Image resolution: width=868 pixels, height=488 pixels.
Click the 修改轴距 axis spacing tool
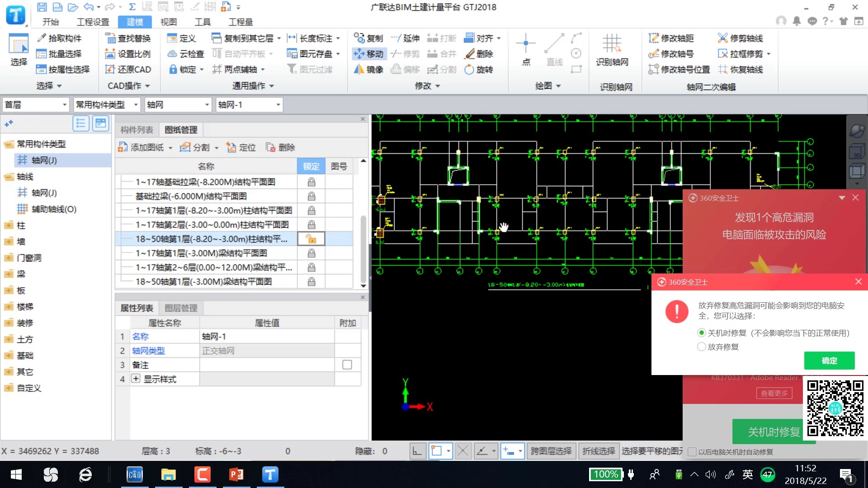[x=671, y=38]
